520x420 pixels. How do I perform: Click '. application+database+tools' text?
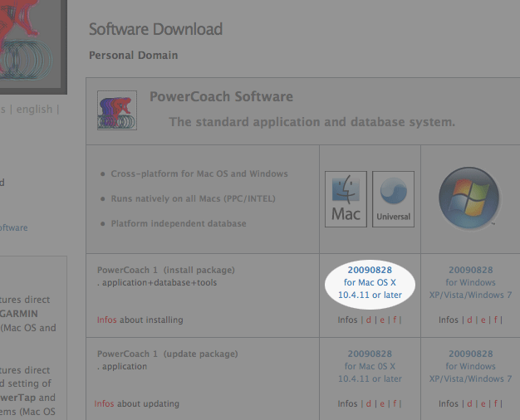(x=157, y=282)
